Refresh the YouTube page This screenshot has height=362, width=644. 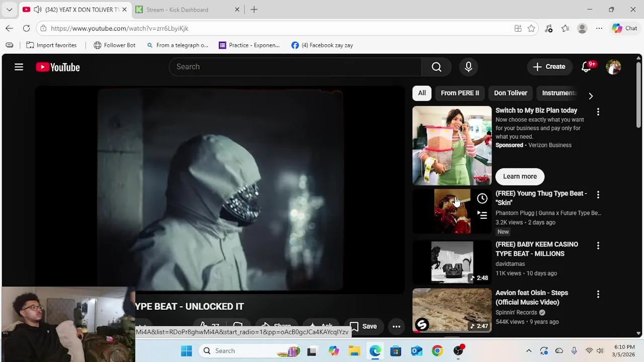(26, 29)
